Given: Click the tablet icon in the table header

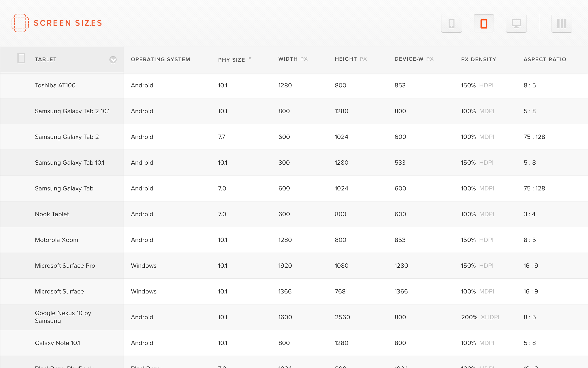Looking at the screenshot, I should 21,58.
